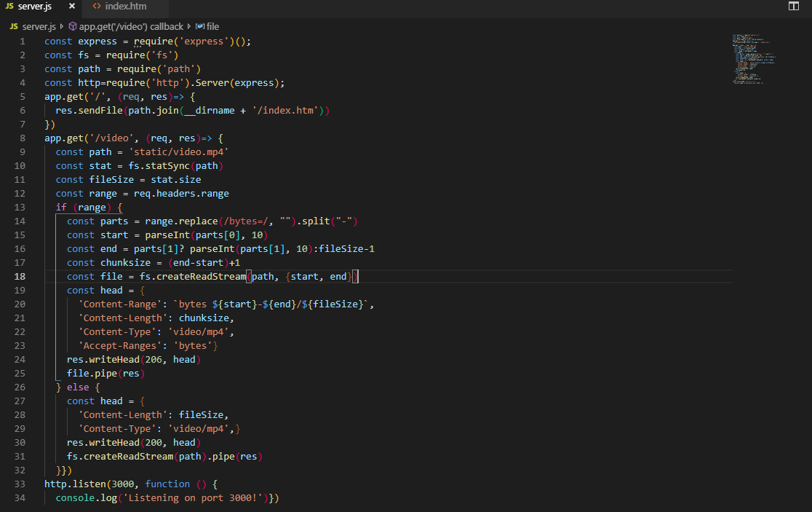Viewport: 812px width, 512px height.
Task: Click the JS icon in the breadcrumb bar
Action: pyautogui.click(x=13, y=26)
